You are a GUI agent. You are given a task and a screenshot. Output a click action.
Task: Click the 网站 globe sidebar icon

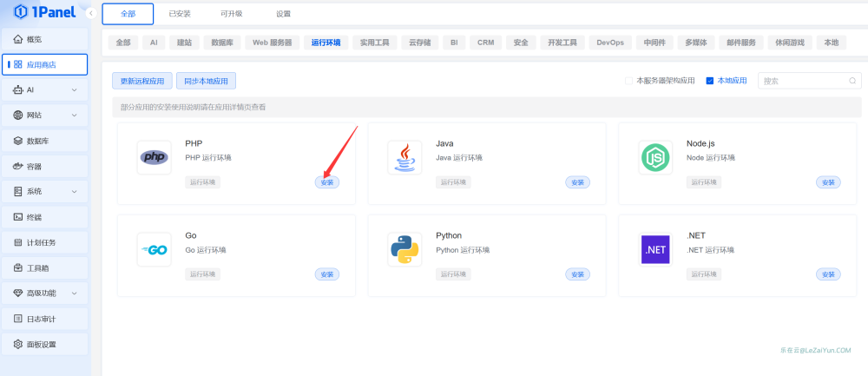[x=18, y=115]
